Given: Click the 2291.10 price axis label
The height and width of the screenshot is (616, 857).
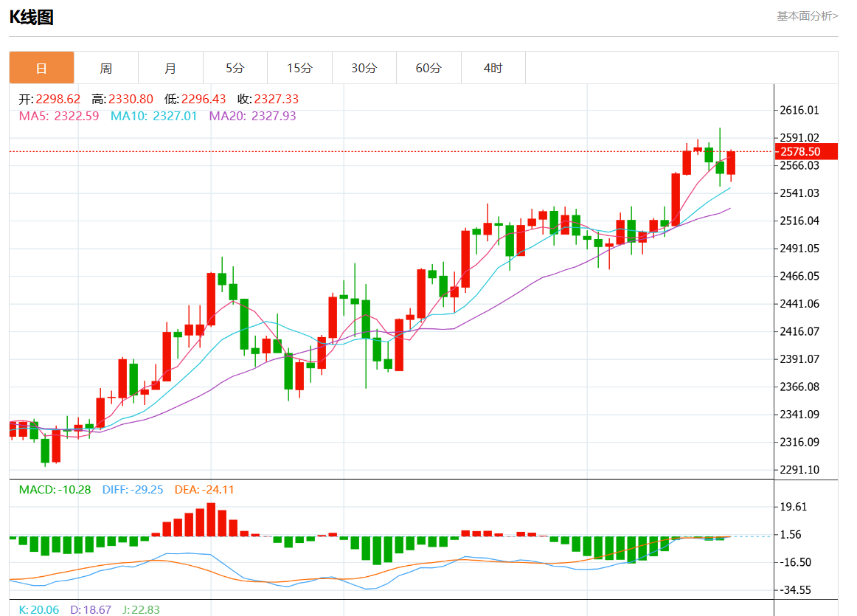Looking at the screenshot, I should pos(799,469).
